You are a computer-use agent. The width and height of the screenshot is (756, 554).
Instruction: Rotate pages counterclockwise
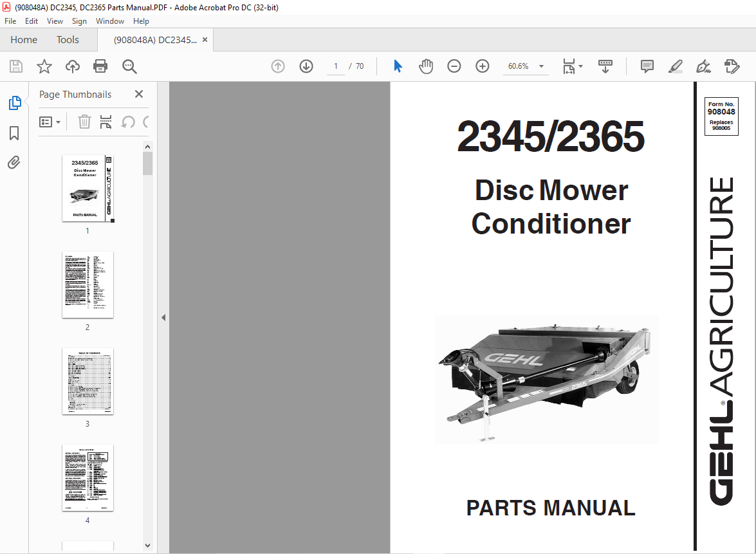coord(128,122)
